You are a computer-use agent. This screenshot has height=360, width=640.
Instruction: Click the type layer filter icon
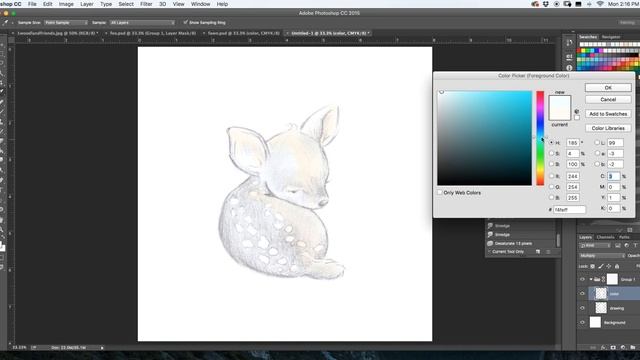pyautogui.click(x=635, y=246)
